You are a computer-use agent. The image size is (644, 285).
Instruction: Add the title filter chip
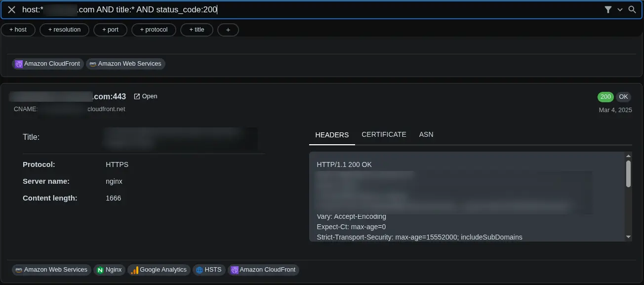click(197, 30)
